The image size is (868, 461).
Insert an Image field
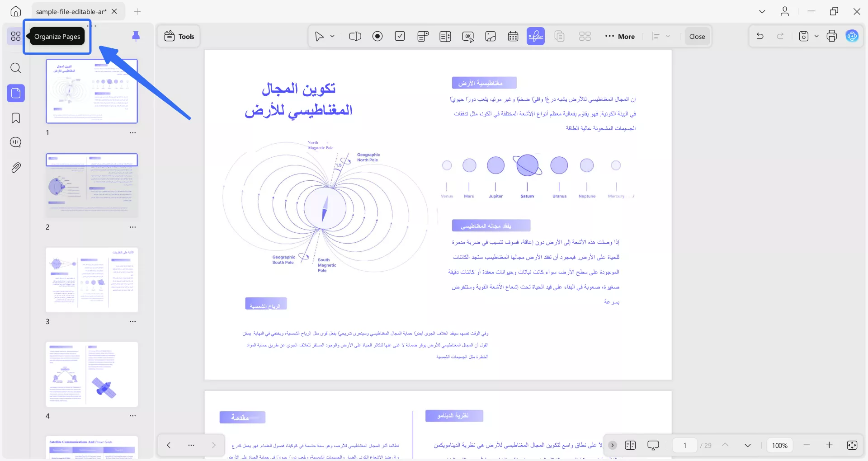(x=491, y=36)
